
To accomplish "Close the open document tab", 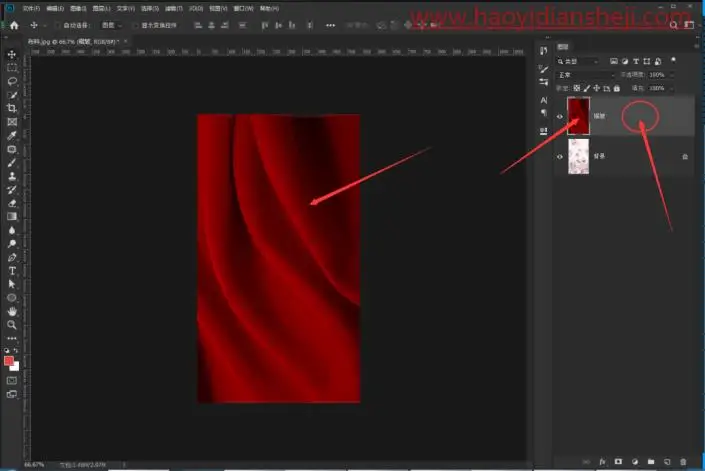I will click(125, 41).
